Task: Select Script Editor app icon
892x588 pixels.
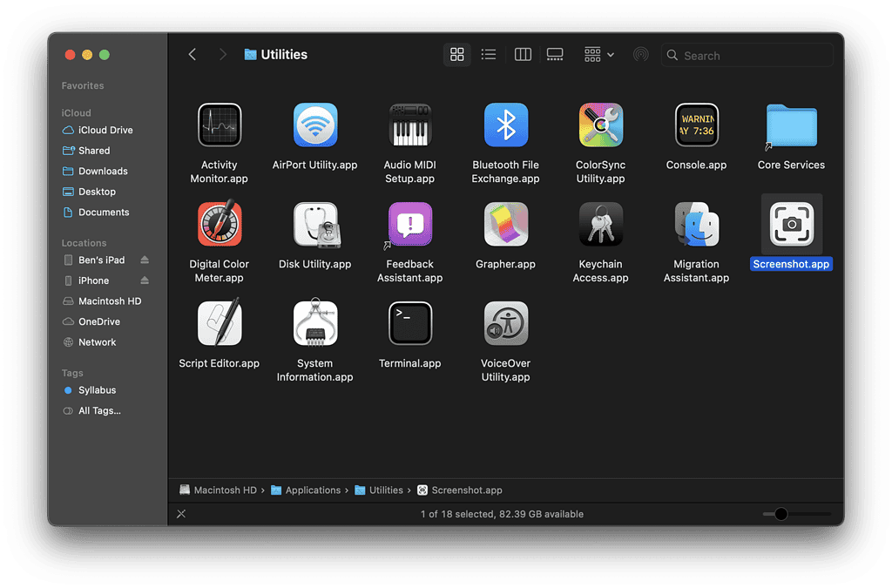Action: tap(219, 322)
